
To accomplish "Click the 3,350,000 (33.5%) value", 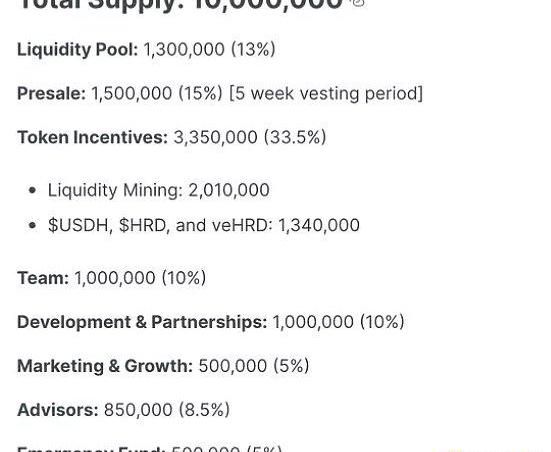I will 250,137.
